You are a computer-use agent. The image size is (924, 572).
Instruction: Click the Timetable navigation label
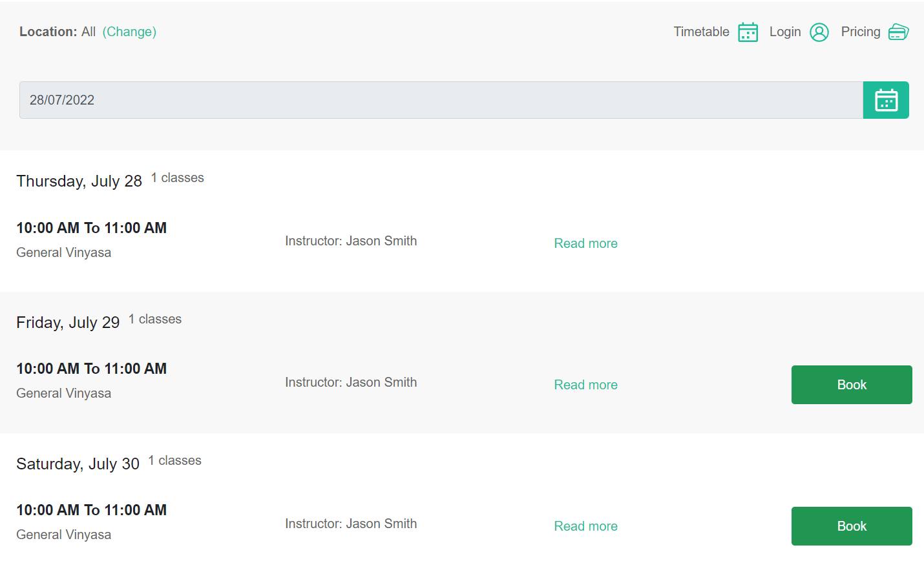[701, 32]
